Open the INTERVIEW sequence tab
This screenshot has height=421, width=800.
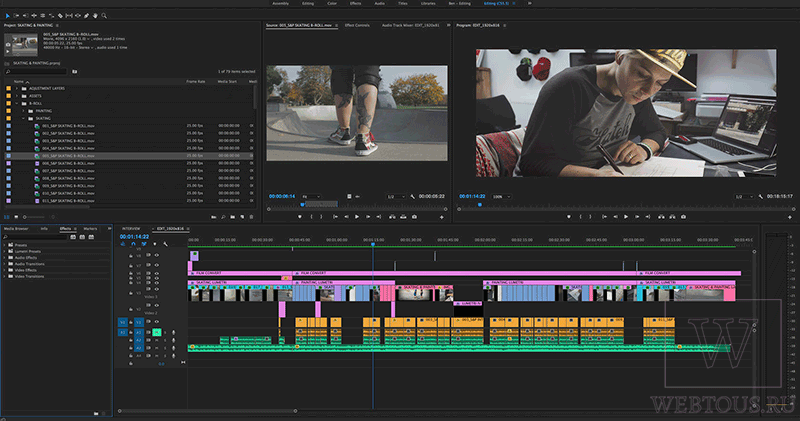(x=131, y=229)
